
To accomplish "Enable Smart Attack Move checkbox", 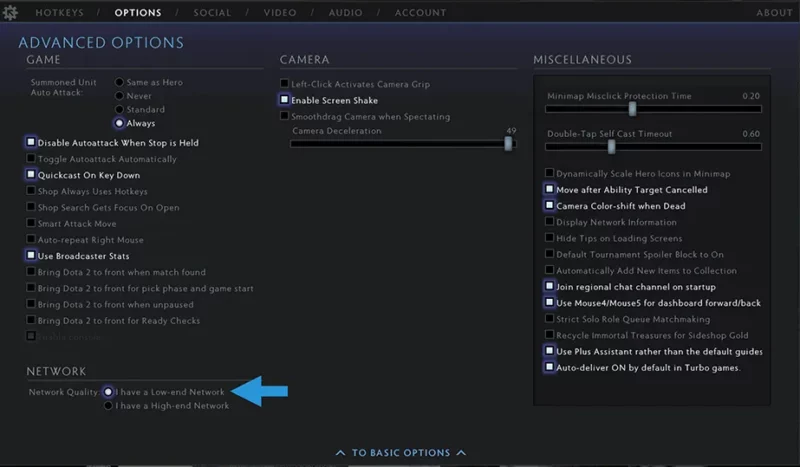I will point(31,223).
